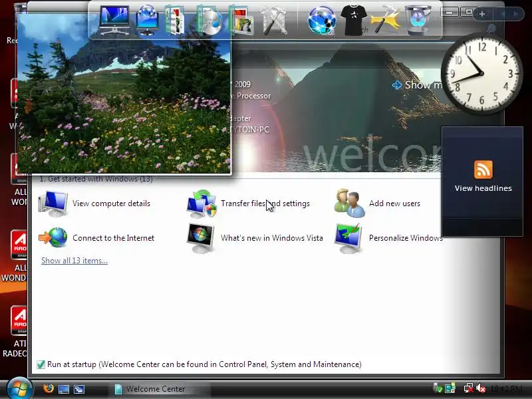Image resolution: width=532 pixels, height=399 pixels.
Task: Click the Add new users label
Action: tap(394, 203)
